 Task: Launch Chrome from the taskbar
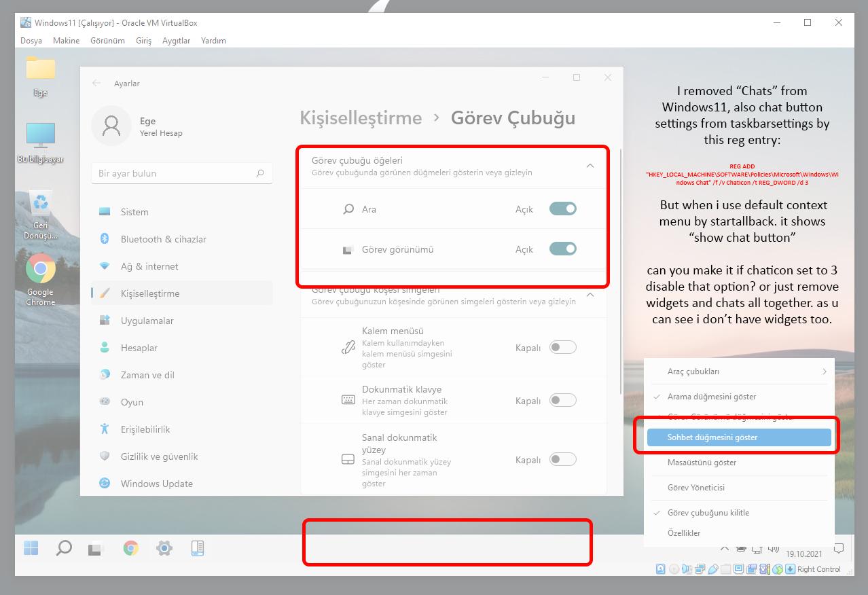[x=130, y=548]
